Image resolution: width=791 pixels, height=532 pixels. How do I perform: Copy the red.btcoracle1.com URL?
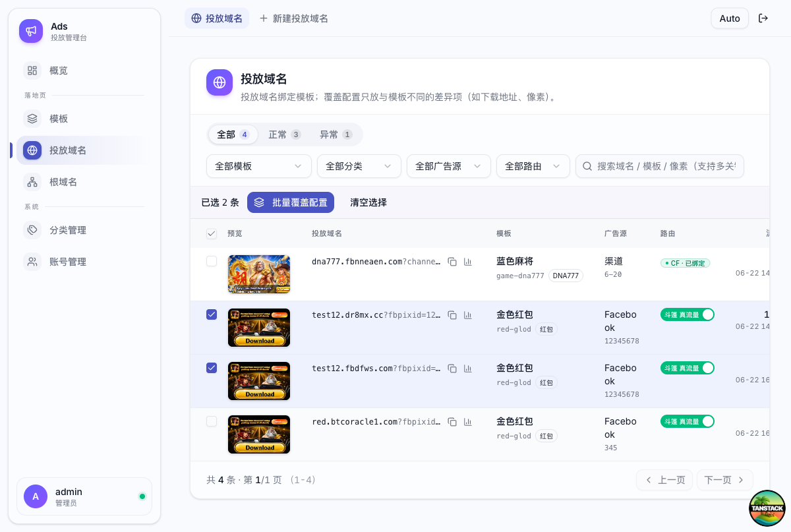coord(452,422)
